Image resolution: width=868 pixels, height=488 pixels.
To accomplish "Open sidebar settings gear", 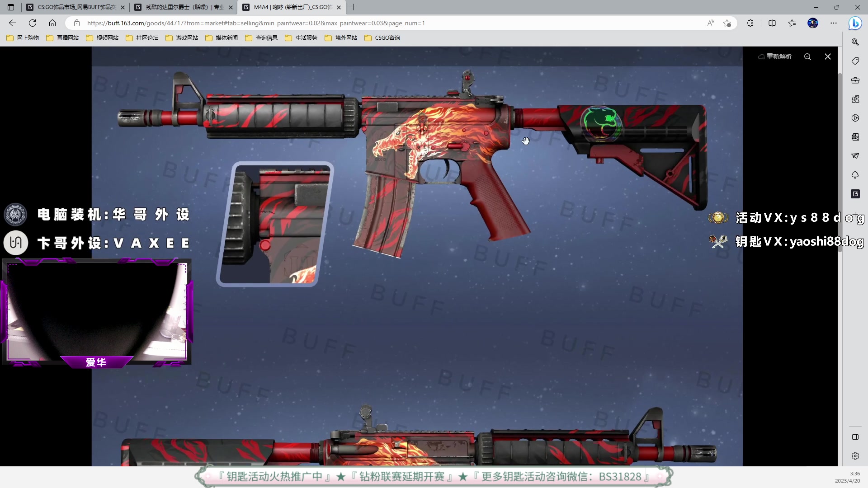I will 855,456.
